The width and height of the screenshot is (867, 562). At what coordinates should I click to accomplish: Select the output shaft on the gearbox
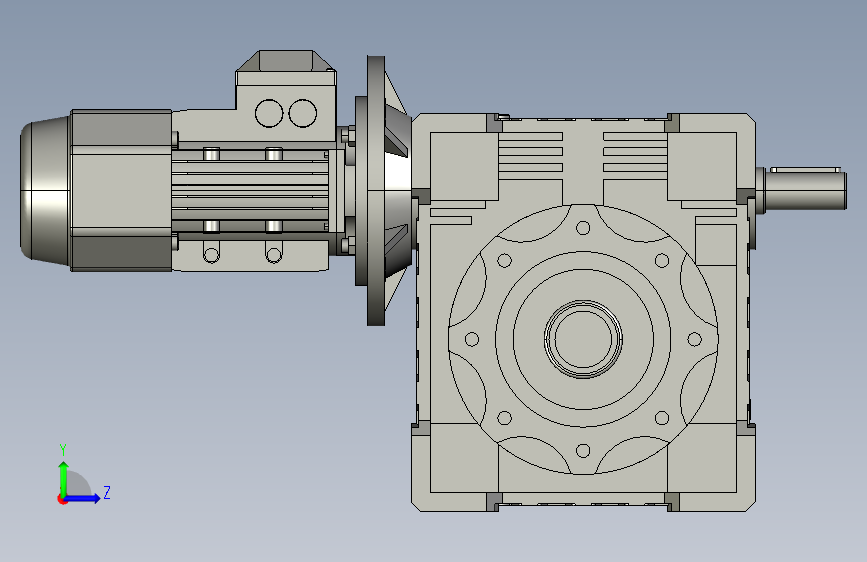tap(803, 189)
